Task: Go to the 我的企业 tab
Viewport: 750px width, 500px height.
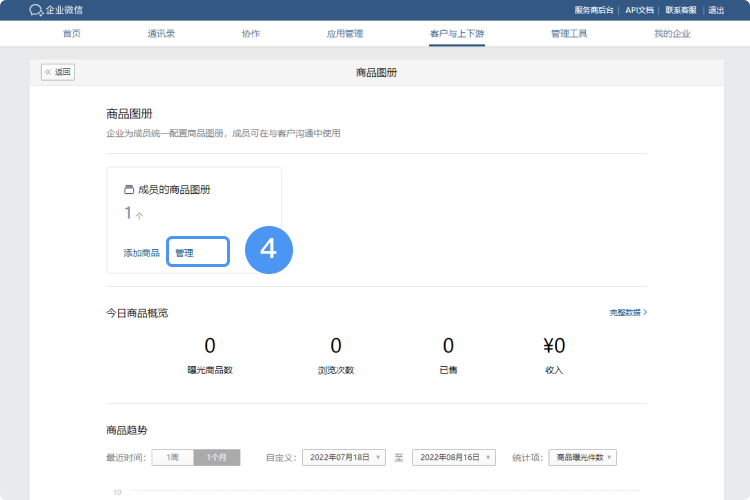Action: (x=672, y=33)
